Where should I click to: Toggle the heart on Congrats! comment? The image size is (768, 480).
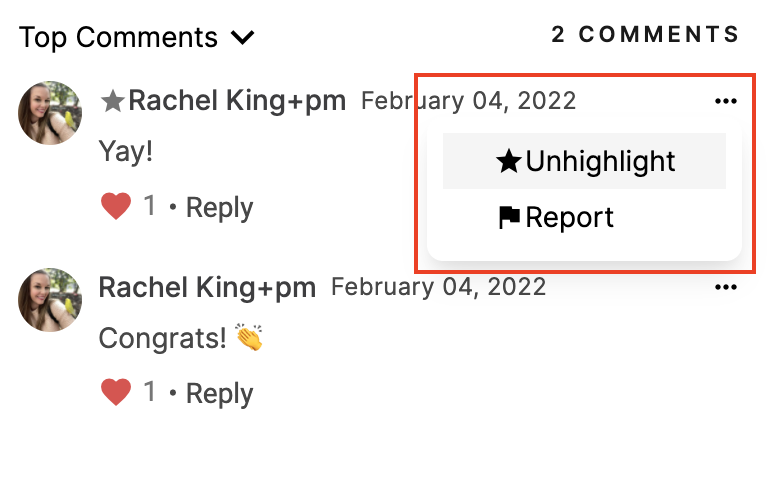pyautogui.click(x=116, y=392)
